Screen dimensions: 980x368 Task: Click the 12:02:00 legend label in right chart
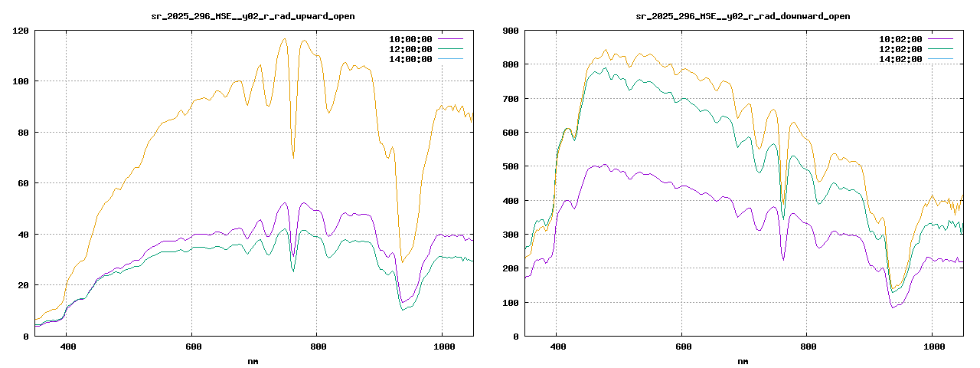click(x=900, y=49)
